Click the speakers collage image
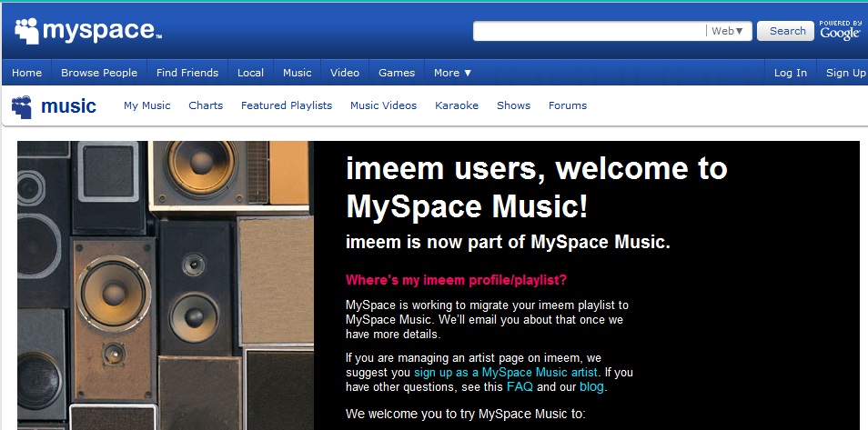The image size is (868, 430). click(166, 285)
